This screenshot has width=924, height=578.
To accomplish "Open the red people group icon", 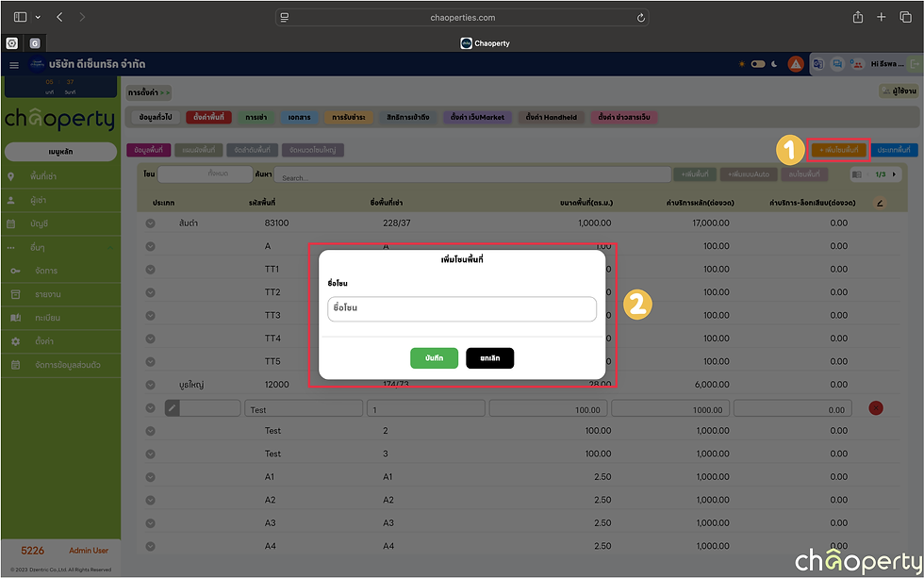I will [856, 63].
